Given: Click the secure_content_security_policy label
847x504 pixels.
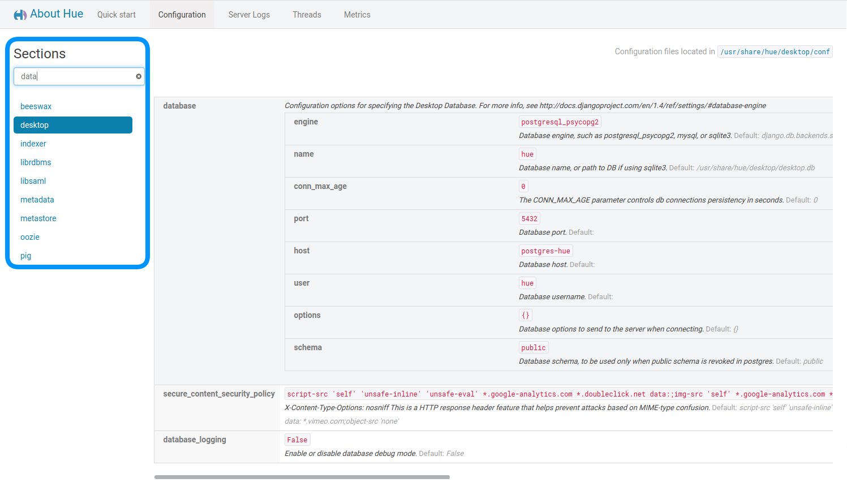Looking at the screenshot, I should tap(219, 394).
